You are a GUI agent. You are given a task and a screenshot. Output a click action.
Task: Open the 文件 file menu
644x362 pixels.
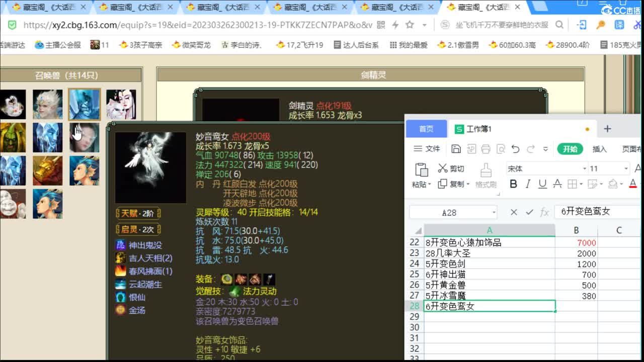[427, 149]
